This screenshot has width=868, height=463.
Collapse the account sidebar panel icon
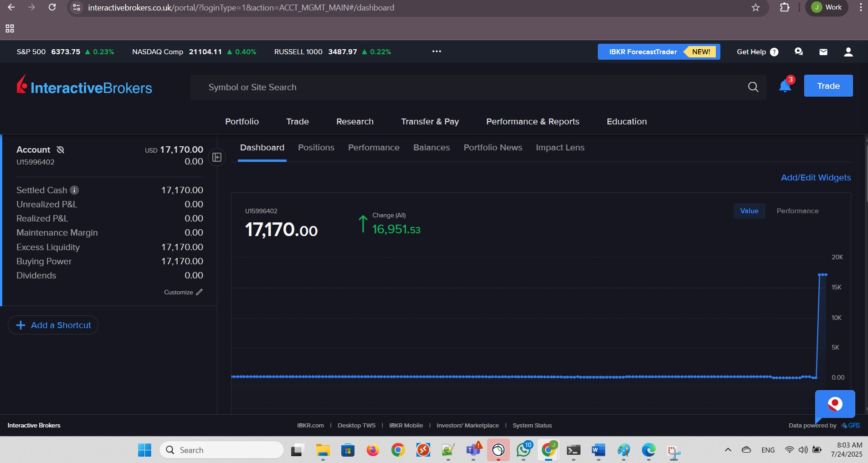pyautogui.click(x=217, y=157)
